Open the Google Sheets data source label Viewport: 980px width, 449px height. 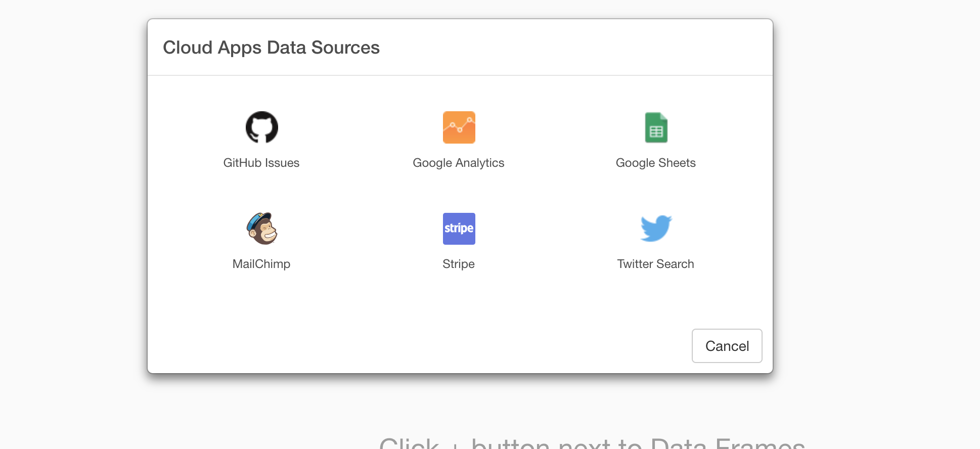click(656, 163)
